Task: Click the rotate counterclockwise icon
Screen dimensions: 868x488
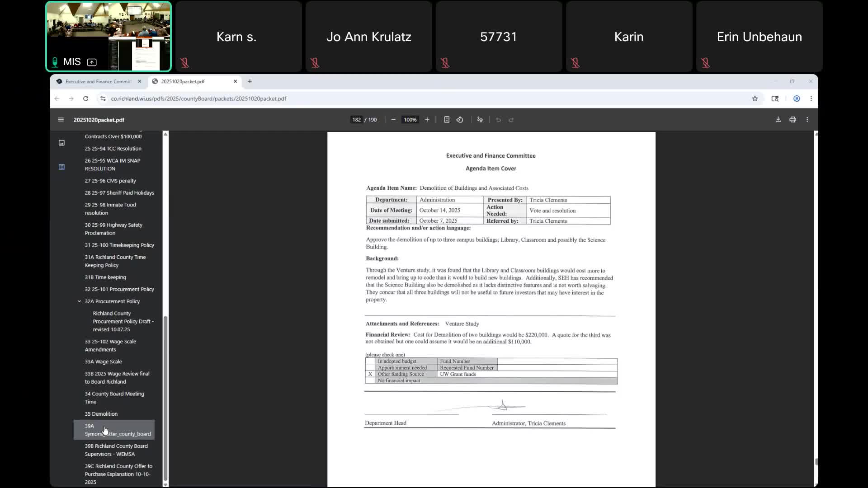Action: point(460,120)
